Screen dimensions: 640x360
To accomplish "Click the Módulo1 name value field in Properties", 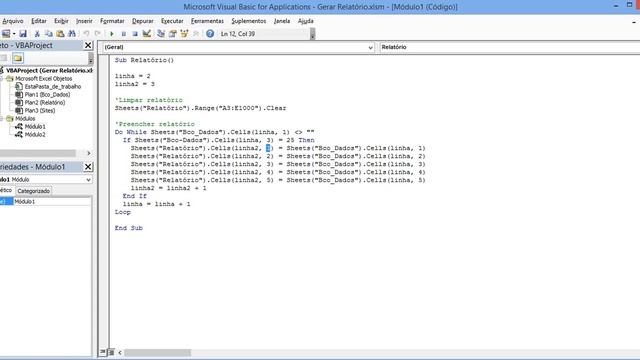I will 52,202.
